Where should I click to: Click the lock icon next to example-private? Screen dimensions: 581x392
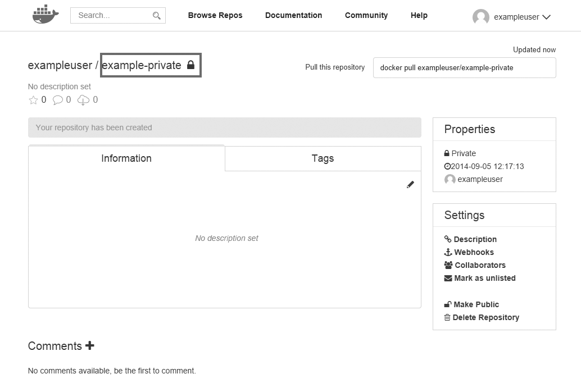click(190, 65)
